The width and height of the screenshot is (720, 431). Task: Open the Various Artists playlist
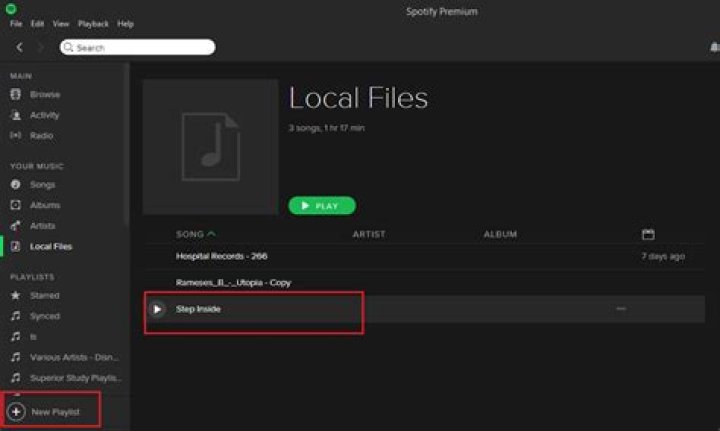click(74, 357)
